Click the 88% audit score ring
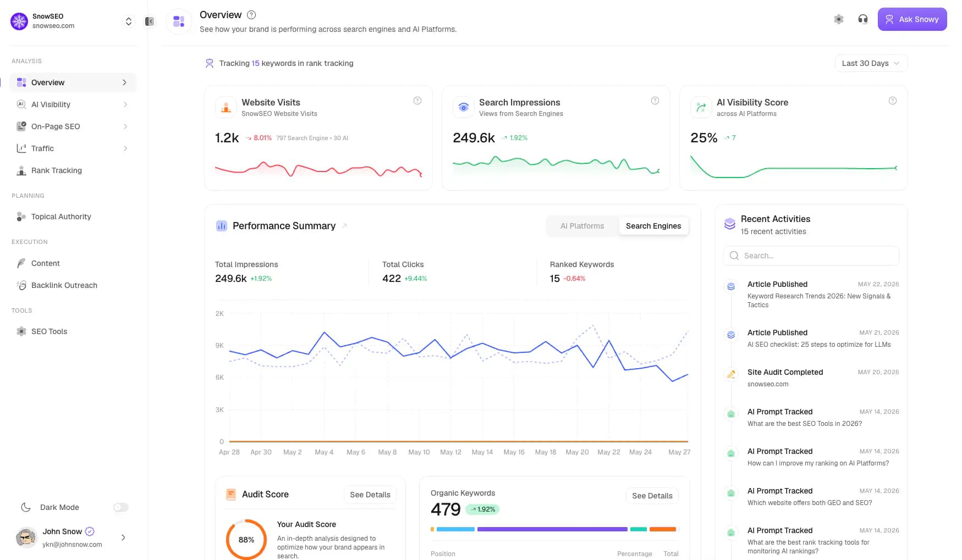 [246, 540]
